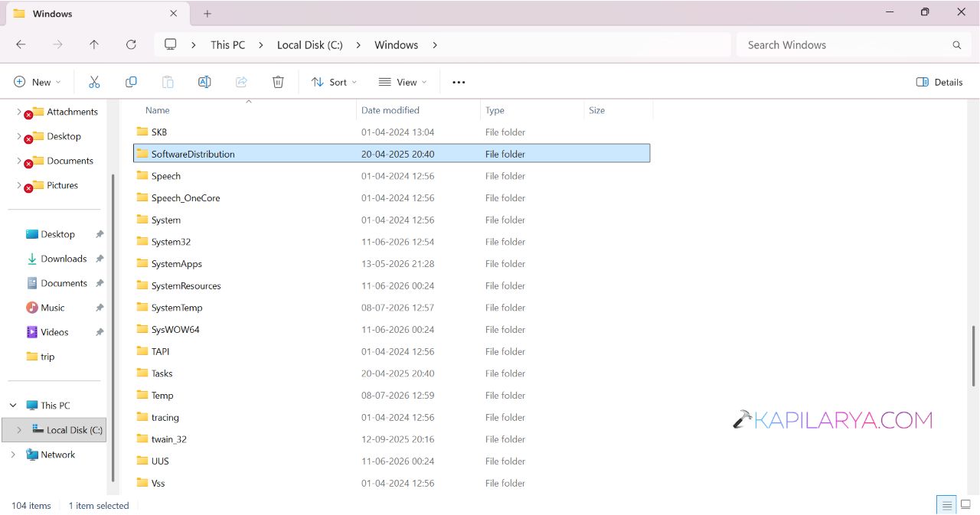Click the Paste clipboard icon

pyautogui.click(x=168, y=82)
